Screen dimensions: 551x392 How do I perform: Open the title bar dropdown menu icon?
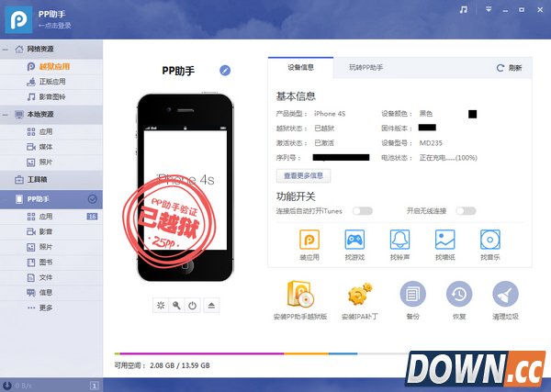tap(489, 10)
